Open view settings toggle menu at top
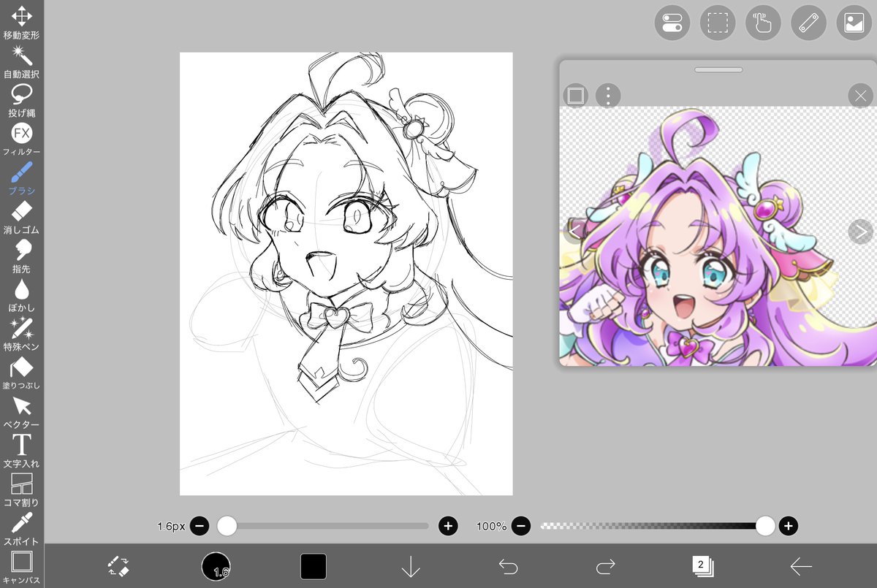 coord(672,23)
